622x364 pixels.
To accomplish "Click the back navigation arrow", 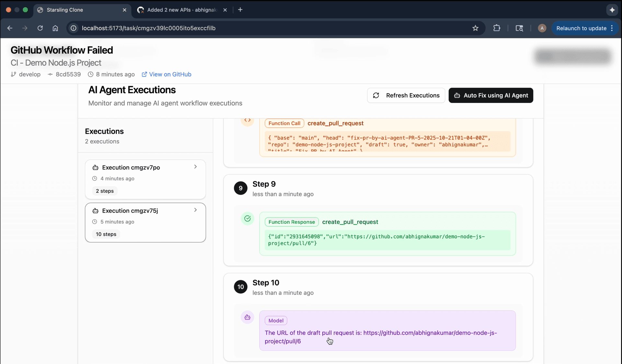I will pos(10,28).
